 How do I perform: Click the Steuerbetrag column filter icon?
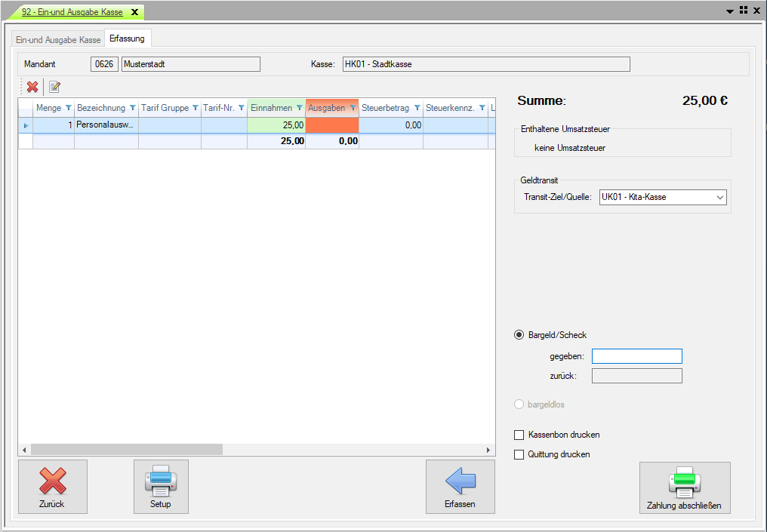click(417, 108)
